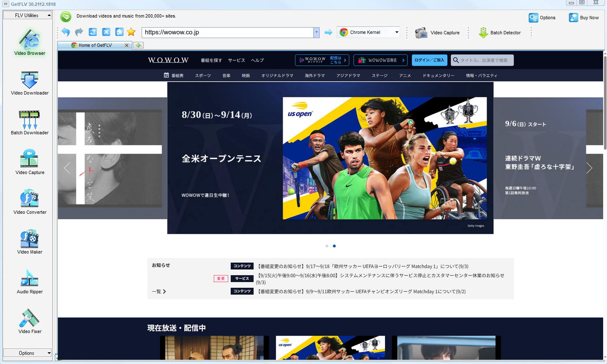This screenshot has height=364, width=607.
Task: Open the US Open thumbnail under 現在放送・配信中
Action: pyautogui.click(x=330, y=348)
